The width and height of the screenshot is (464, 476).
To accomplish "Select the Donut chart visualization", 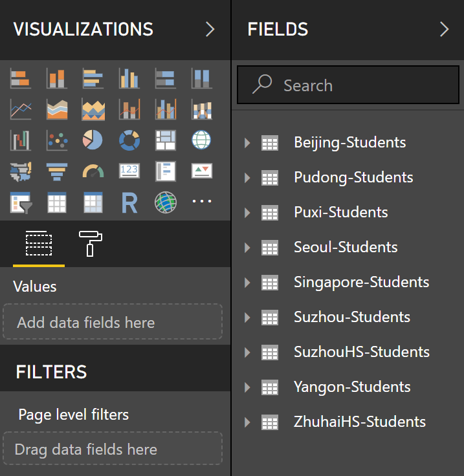I will click(x=129, y=140).
